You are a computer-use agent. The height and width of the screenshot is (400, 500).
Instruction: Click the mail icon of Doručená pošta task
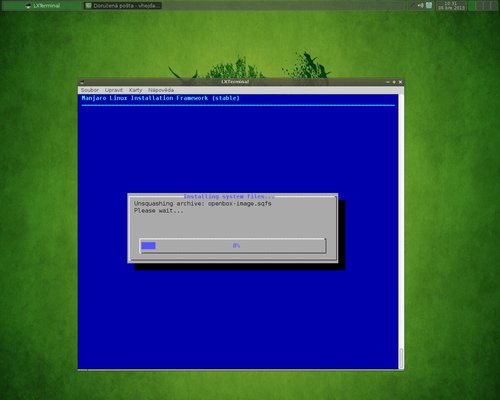(x=88, y=6)
